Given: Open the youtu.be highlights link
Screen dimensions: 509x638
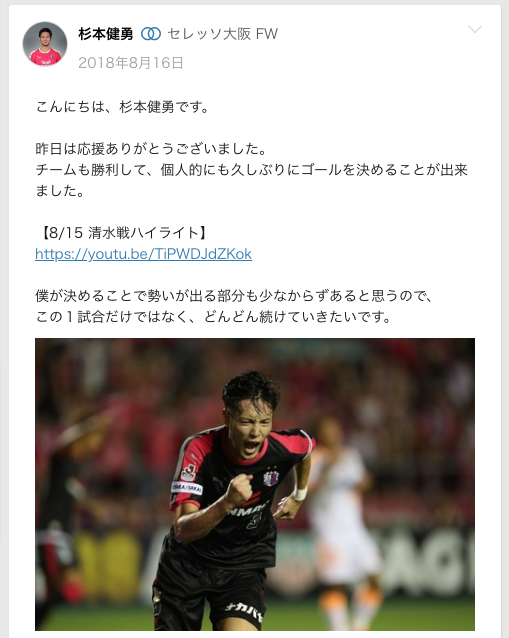Looking at the screenshot, I should coord(143,254).
